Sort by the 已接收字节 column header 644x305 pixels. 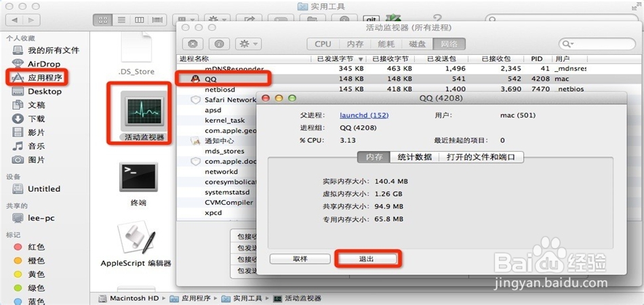click(x=390, y=59)
